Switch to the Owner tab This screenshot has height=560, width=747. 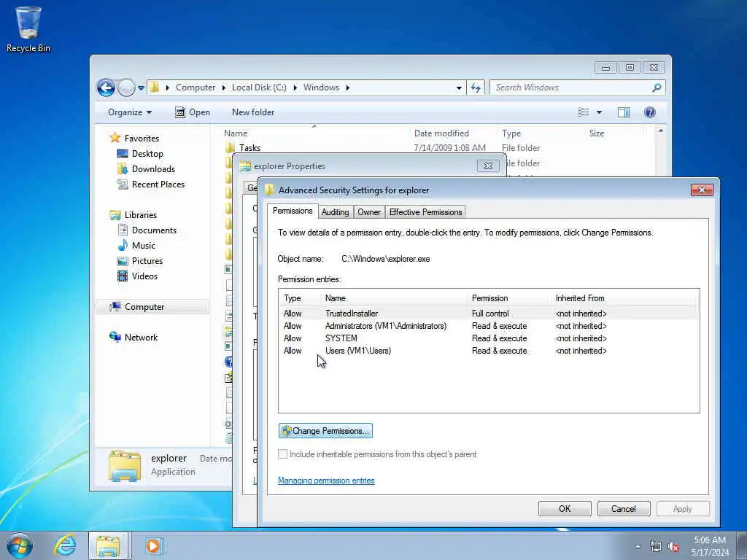(369, 212)
